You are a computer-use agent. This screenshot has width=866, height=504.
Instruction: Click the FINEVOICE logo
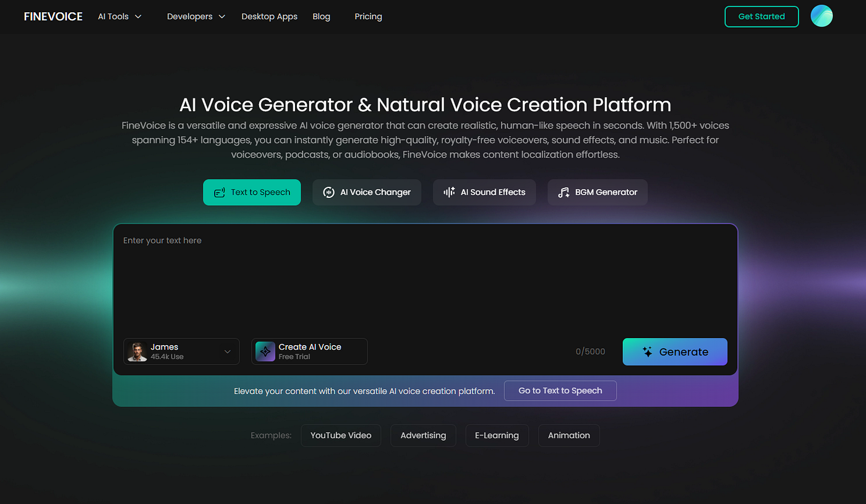click(x=53, y=17)
